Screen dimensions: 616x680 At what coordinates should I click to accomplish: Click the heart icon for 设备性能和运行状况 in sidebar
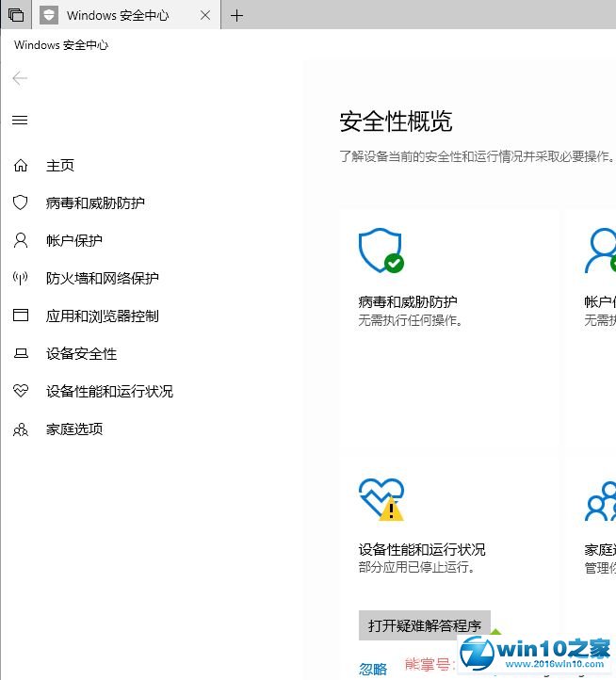click(21, 392)
